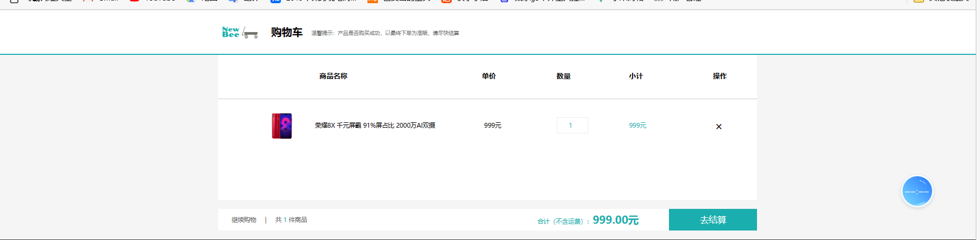This screenshot has height=240, width=980.
Task: Click the 温馨提示 notice text
Action: coord(385,33)
